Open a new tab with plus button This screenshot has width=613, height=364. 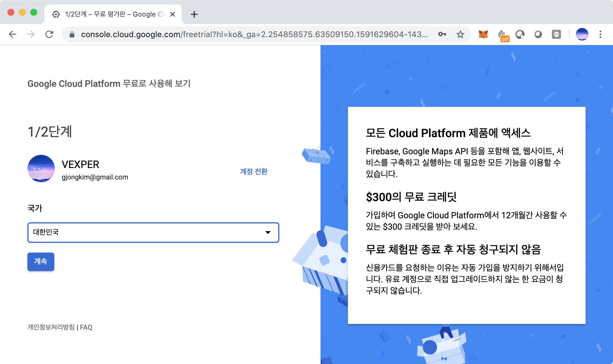tap(194, 14)
